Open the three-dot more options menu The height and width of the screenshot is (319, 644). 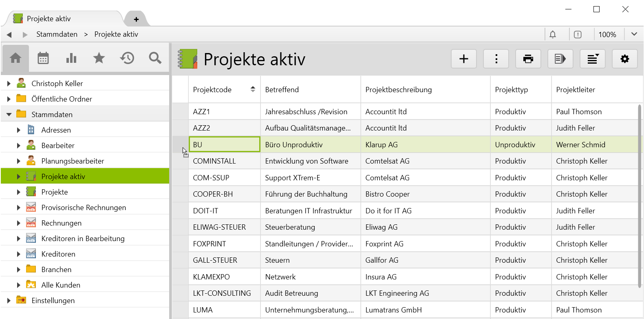496,59
